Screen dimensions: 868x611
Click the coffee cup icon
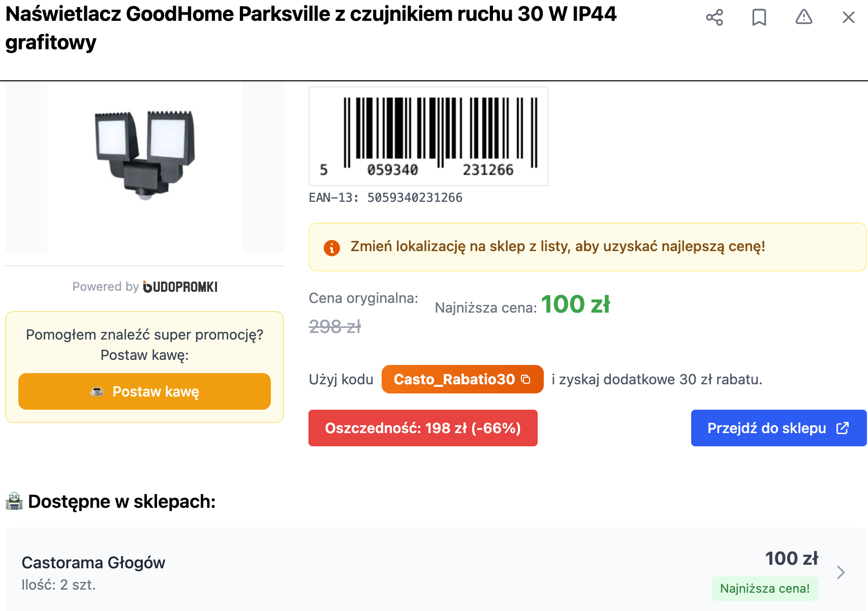tap(97, 391)
